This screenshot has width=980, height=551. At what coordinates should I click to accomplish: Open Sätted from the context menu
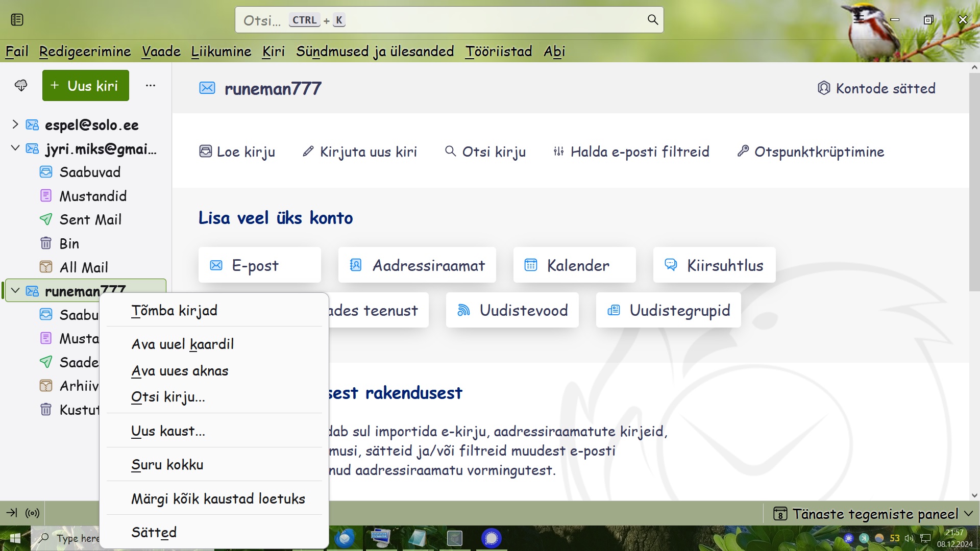[214, 532]
